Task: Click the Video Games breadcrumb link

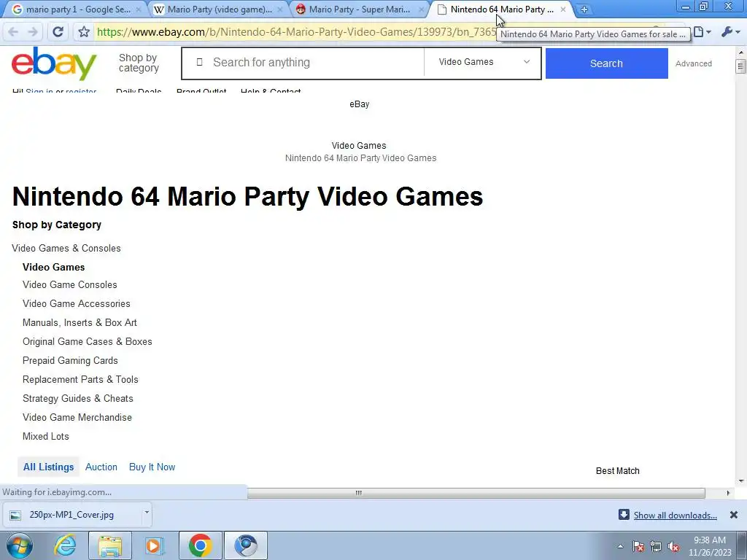Action: [x=359, y=146]
